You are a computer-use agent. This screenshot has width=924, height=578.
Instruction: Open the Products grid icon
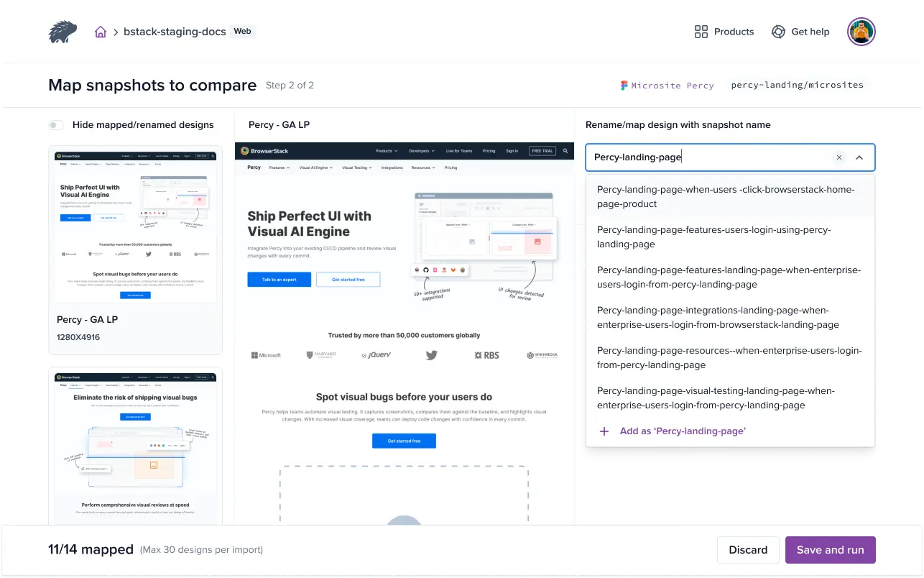click(x=701, y=32)
